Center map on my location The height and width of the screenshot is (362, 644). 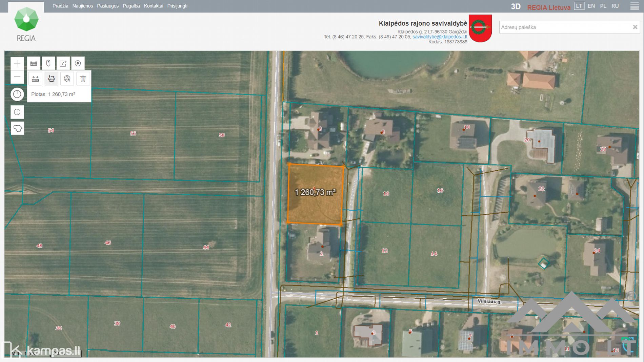[17, 112]
